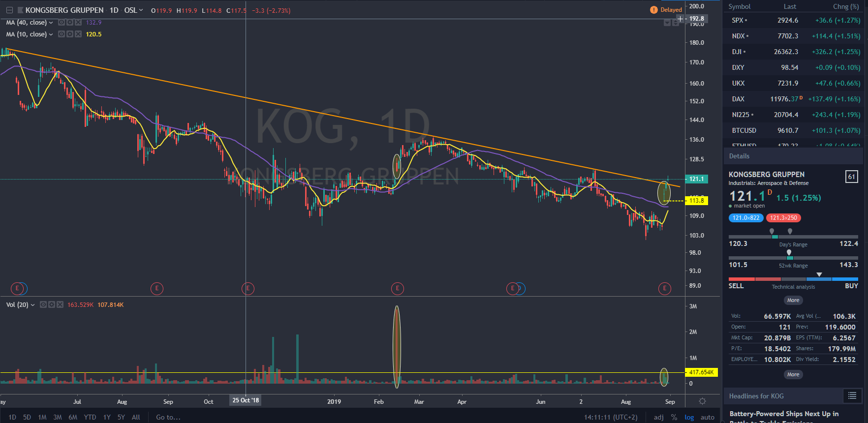Click the SELL to BUY technical analysis gauge

click(x=793, y=279)
